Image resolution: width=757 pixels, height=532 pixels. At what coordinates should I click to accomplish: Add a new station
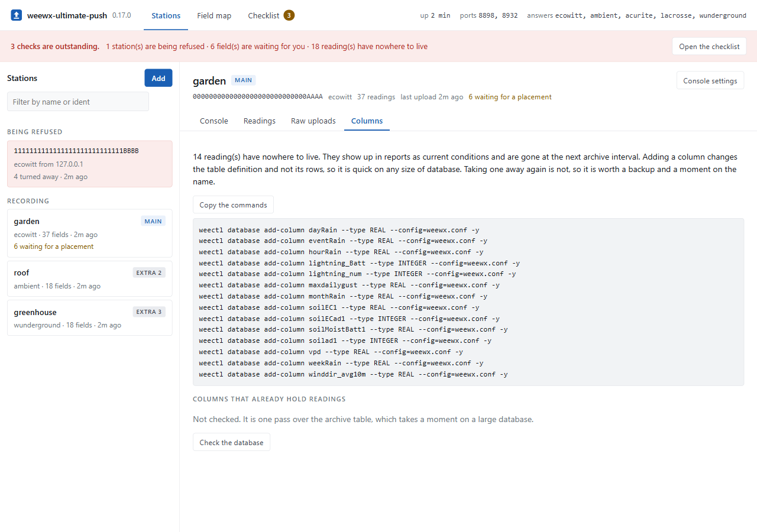coord(158,78)
